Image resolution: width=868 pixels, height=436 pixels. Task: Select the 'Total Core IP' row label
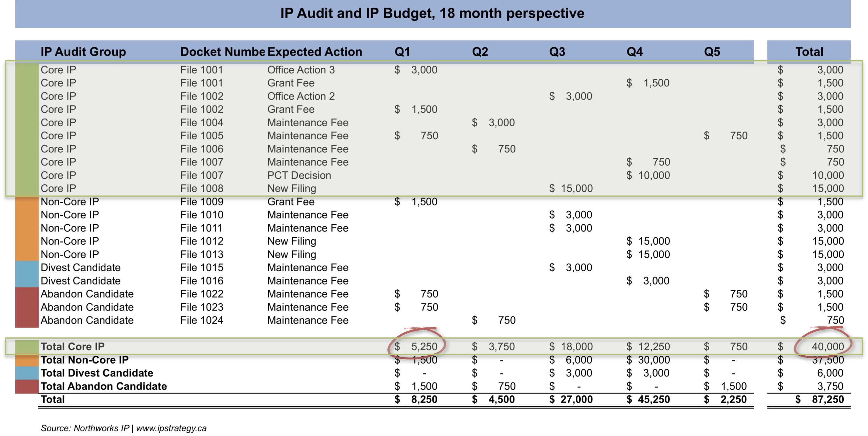pos(72,346)
